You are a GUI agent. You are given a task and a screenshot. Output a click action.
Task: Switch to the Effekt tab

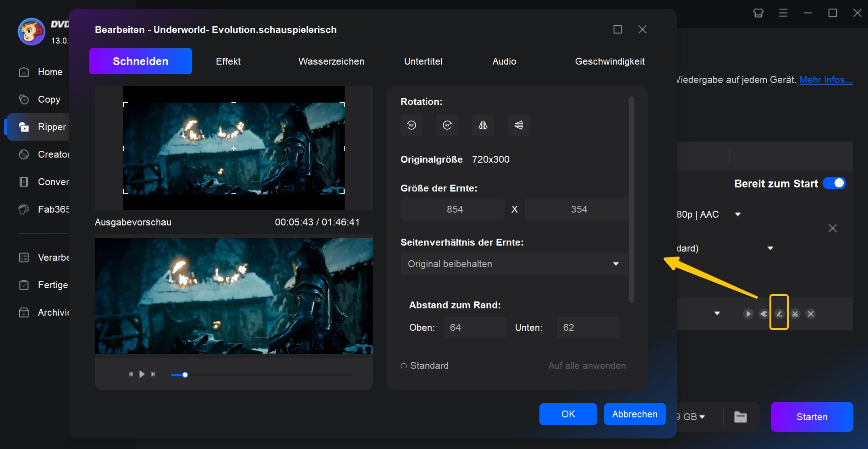[228, 61]
